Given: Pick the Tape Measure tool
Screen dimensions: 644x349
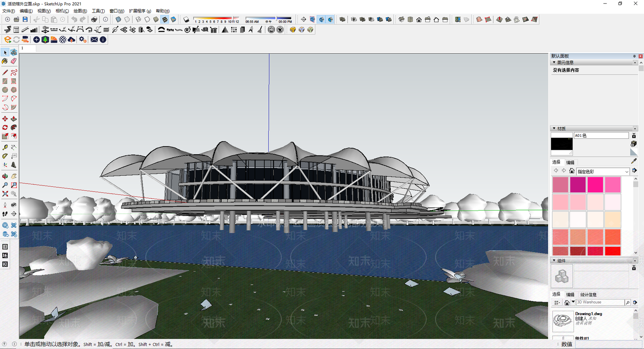Looking at the screenshot, I should (5, 147).
